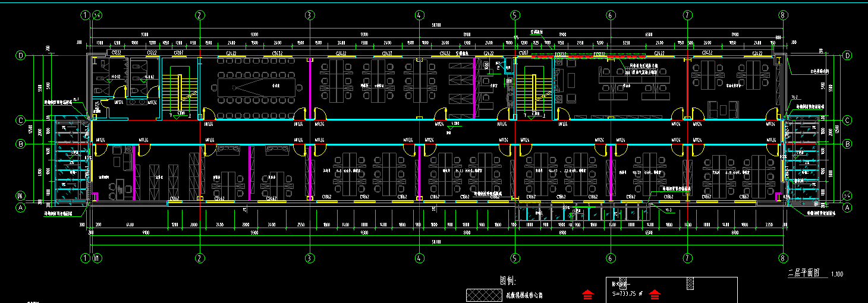This screenshot has width=868, height=303.
Task: Click the red arrow left of S=733.75
Action: point(587,293)
